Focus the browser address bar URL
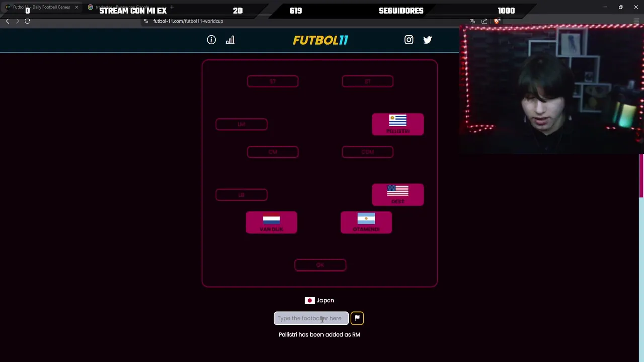 [x=188, y=21]
